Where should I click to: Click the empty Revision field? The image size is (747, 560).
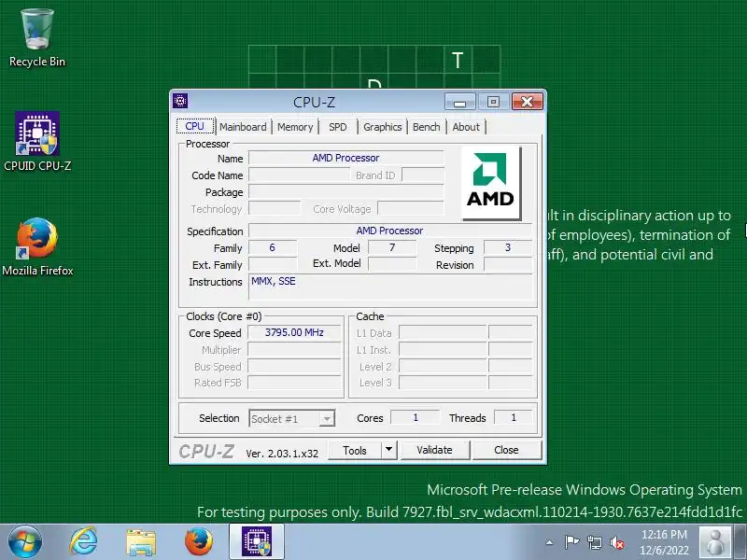[x=508, y=264]
